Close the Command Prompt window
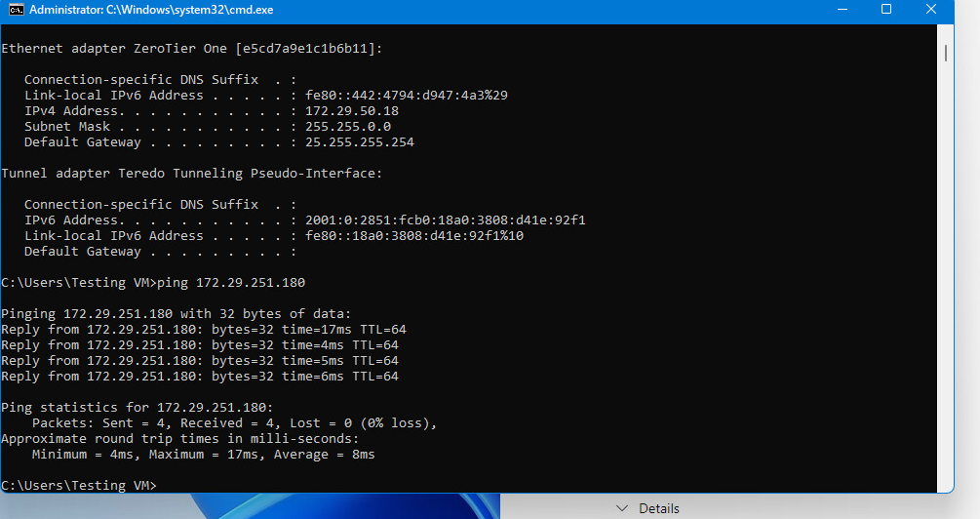 (x=930, y=10)
